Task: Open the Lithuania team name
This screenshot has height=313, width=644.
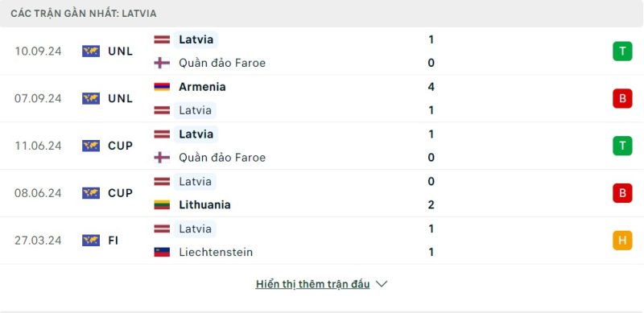Action: click(x=204, y=204)
